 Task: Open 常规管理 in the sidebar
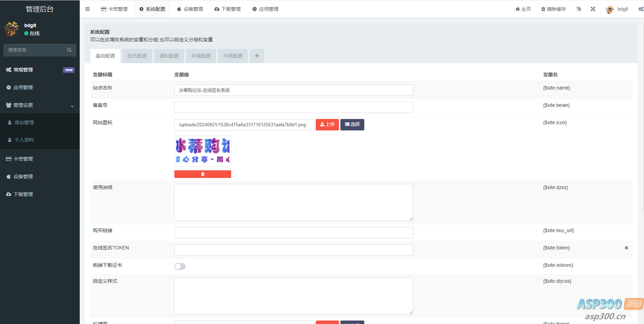point(40,70)
